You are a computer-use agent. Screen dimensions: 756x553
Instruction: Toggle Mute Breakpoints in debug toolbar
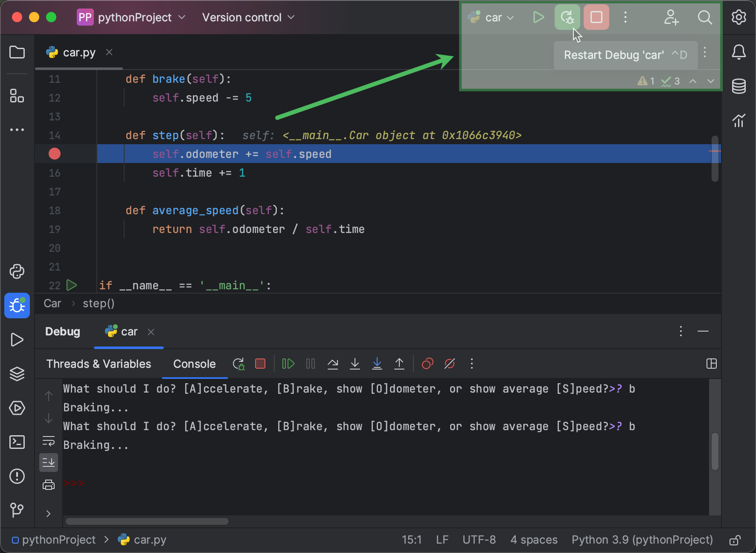pos(450,364)
